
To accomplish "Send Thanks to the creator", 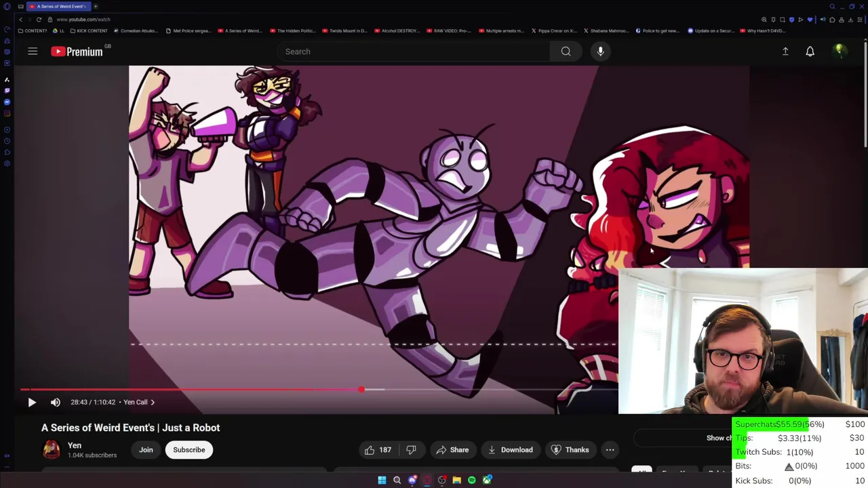I will [570, 450].
